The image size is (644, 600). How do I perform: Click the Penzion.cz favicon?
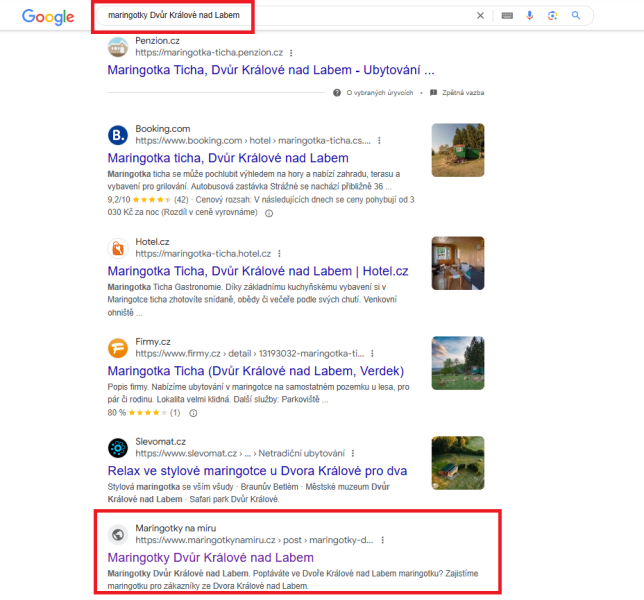[x=118, y=47]
